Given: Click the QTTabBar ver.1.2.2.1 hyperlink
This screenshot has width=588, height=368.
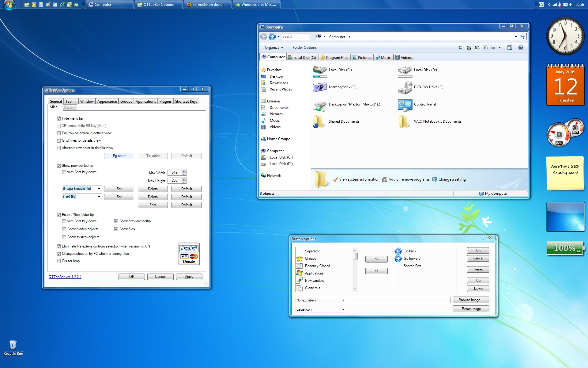Looking at the screenshot, I should [64, 277].
